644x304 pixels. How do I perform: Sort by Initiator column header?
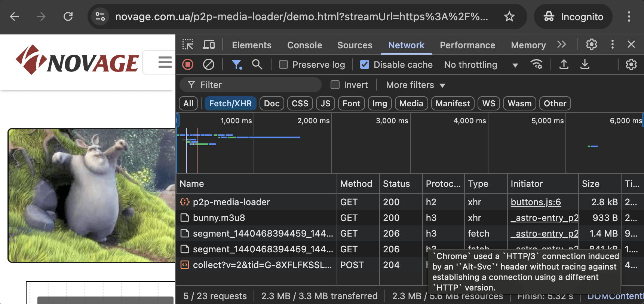543,184
